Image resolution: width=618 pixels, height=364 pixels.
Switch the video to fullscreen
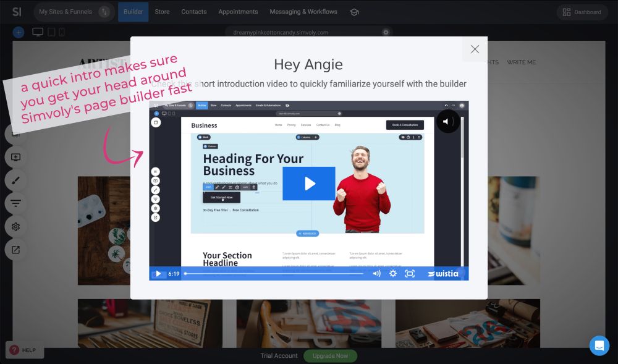[x=410, y=273]
